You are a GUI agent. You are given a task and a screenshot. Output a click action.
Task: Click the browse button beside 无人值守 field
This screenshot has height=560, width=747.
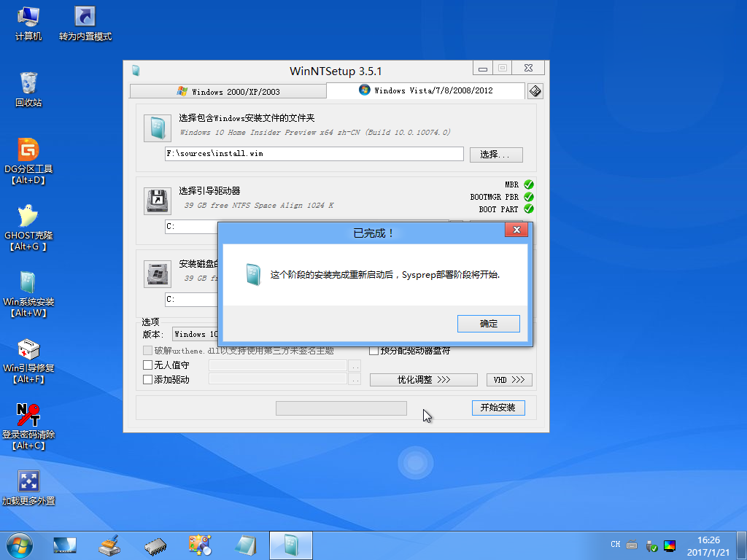[x=355, y=366]
